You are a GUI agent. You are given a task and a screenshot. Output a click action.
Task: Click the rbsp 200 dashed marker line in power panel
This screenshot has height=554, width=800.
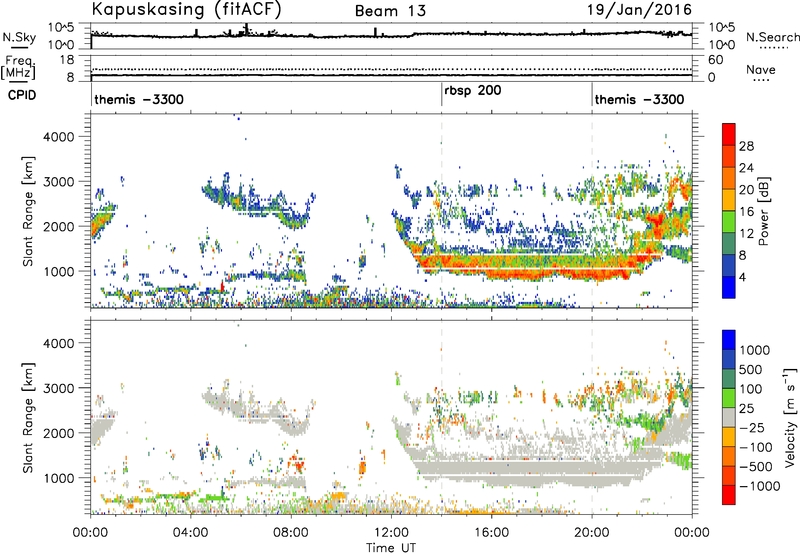[x=442, y=210]
